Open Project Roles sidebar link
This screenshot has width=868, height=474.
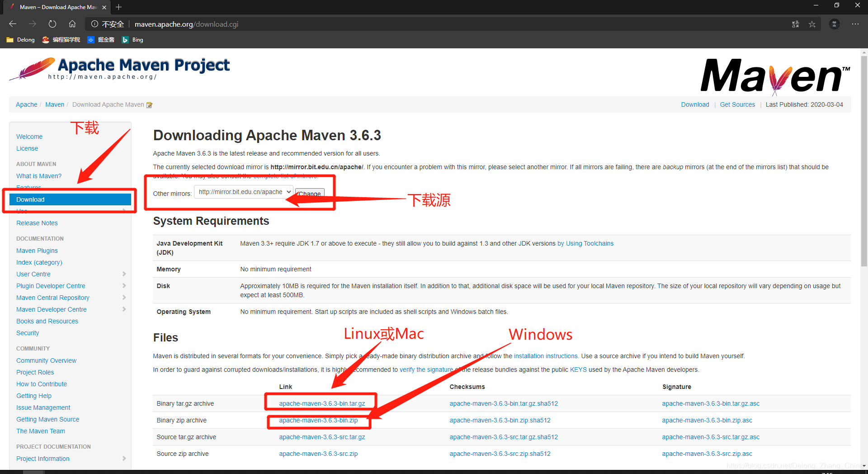click(x=35, y=372)
